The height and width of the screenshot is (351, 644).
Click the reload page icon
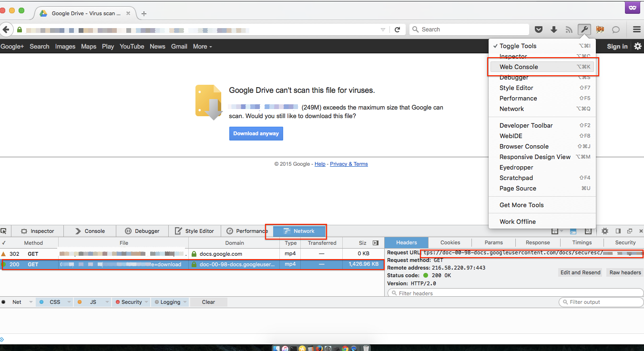pos(397,30)
